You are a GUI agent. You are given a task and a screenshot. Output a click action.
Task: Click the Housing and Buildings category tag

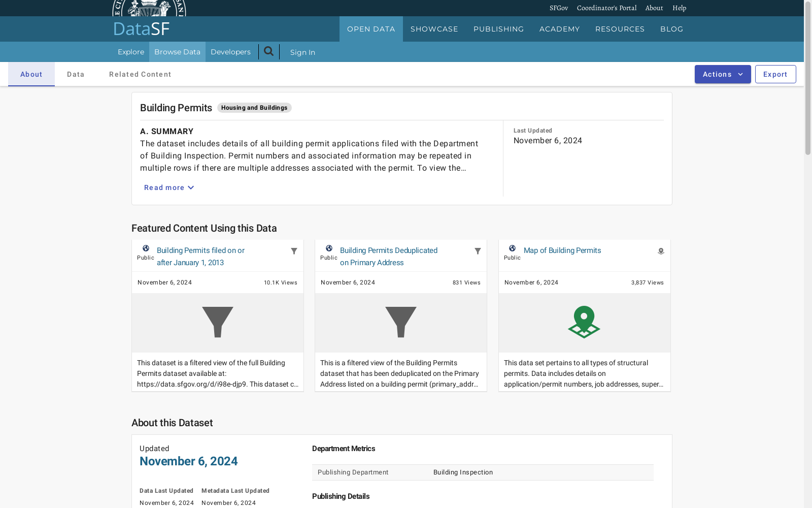click(x=254, y=108)
